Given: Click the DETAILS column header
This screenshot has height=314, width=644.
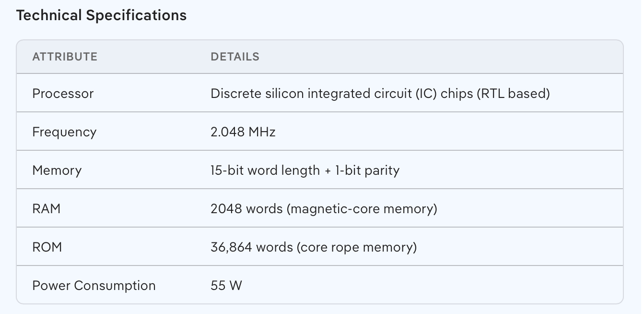Looking at the screenshot, I should point(235,57).
